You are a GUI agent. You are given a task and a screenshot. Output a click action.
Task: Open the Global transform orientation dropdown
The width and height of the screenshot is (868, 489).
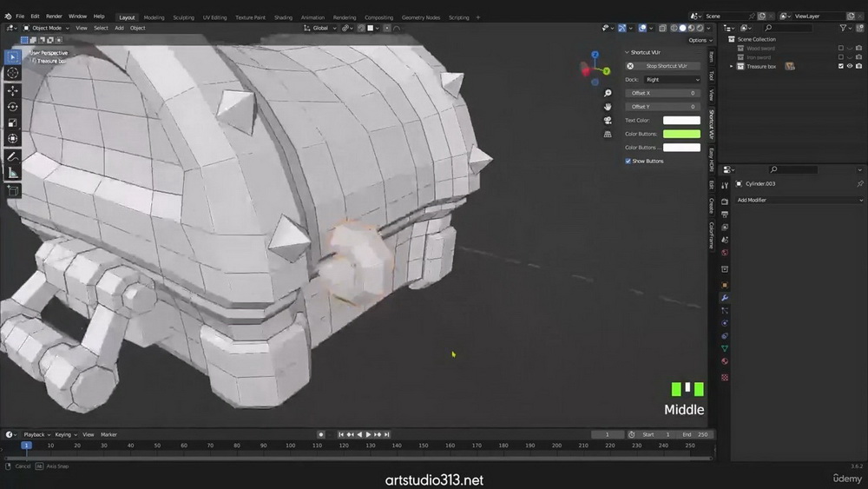click(x=320, y=29)
